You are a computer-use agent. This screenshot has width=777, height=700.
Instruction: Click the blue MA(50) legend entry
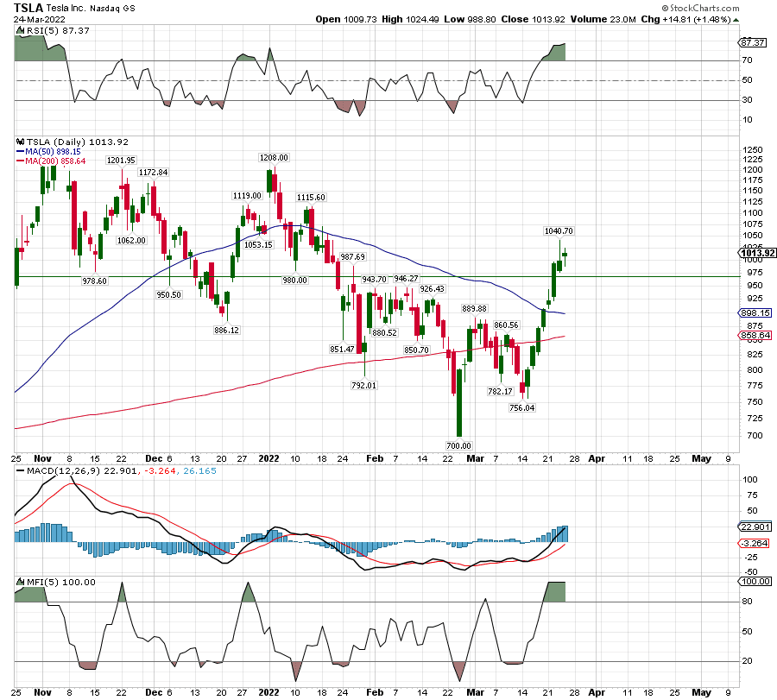pos(48,152)
